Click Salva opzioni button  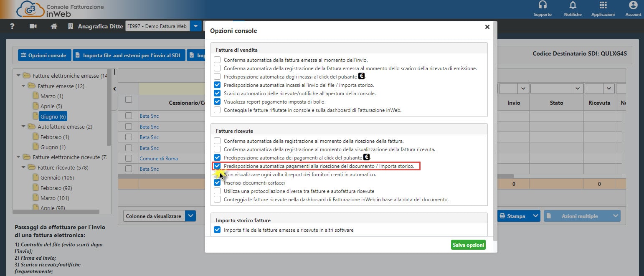(468, 245)
